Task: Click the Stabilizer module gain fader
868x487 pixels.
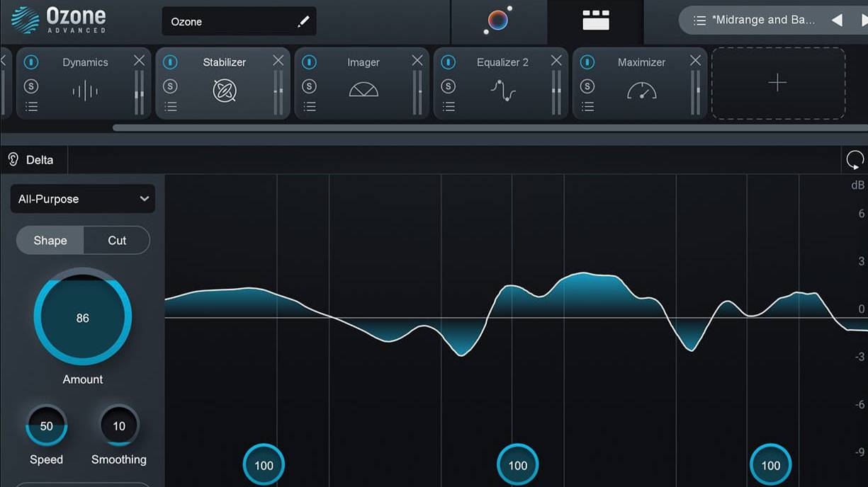Action: 278,93
